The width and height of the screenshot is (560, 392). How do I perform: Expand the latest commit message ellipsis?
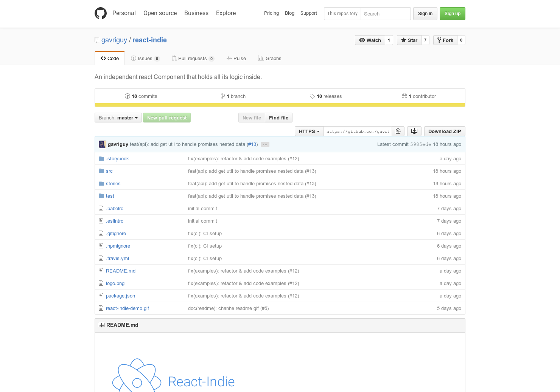click(265, 144)
